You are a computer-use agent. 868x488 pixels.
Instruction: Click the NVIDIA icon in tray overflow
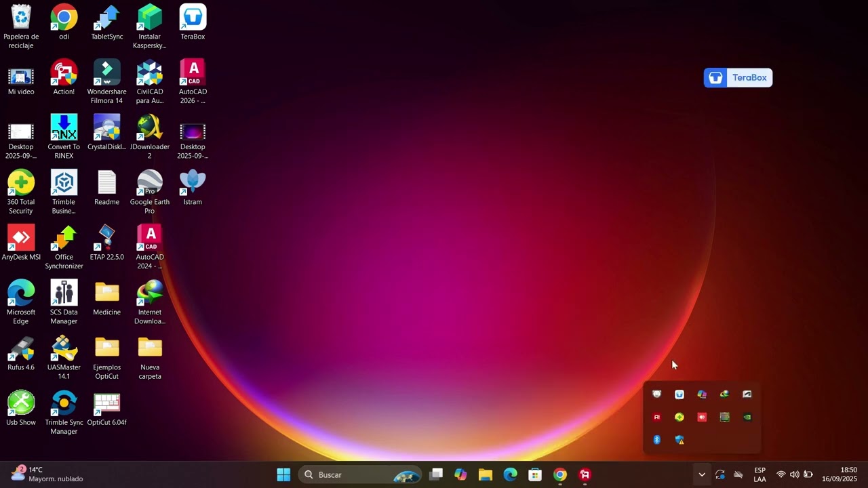tap(747, 418)
